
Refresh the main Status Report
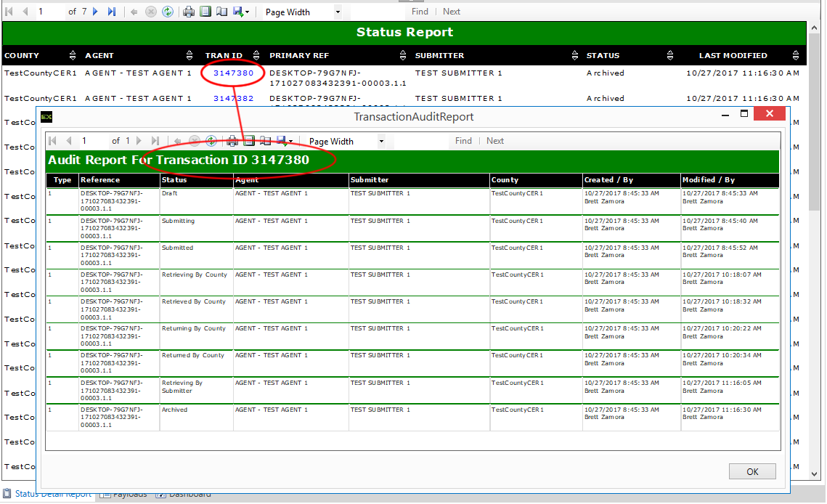[168, 12]
